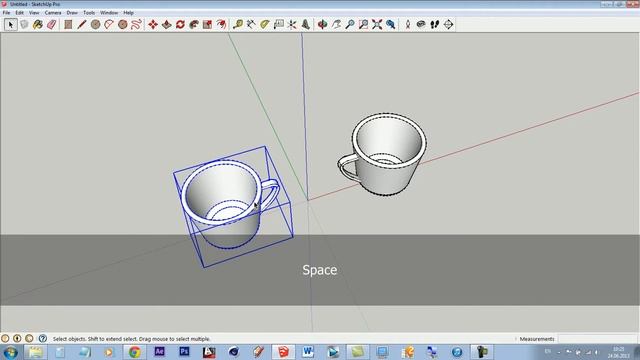
Task: Open the file explorer taskbar icon
Action: pyautogui.click(x=36, y=352)
